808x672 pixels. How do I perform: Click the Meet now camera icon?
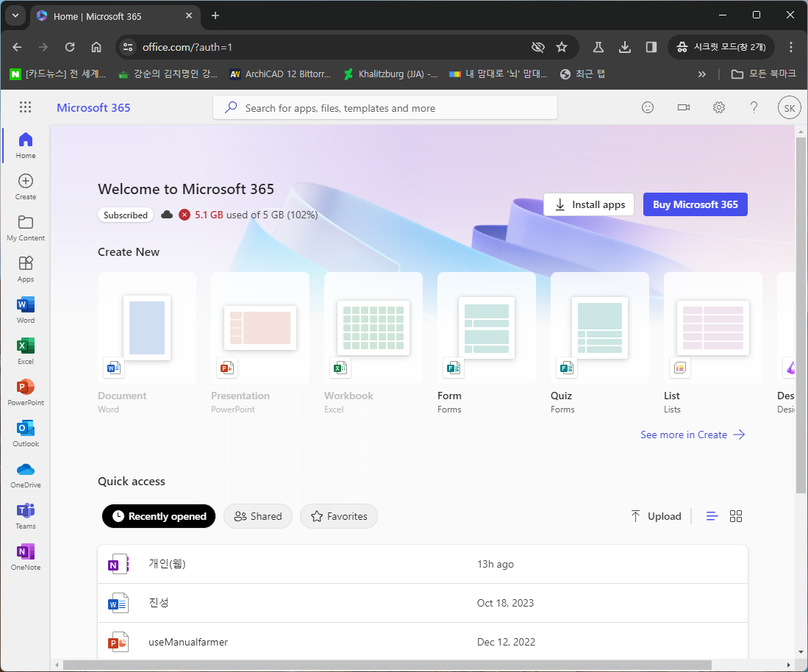[683, 107]
